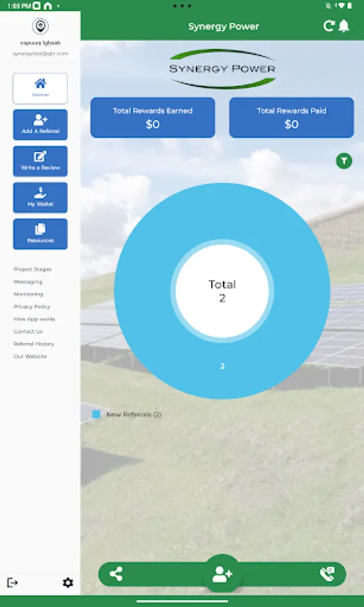Open Privacy Policy link
Image resolution: width=364 pixels, height=607 pixels.
click(x=32, y=306)
